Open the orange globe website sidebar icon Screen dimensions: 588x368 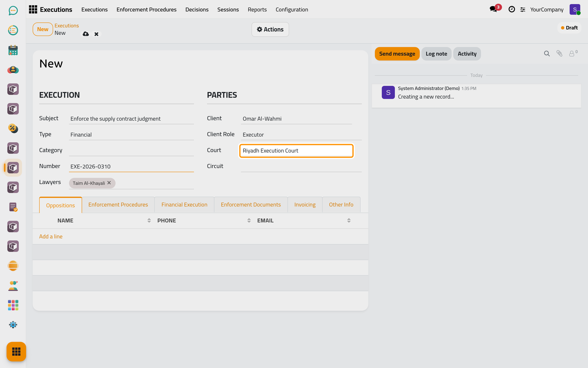[13, 266]
